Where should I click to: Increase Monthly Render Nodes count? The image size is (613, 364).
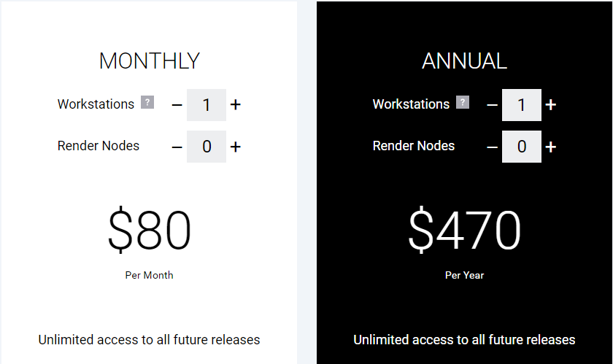(x=235, y=147)
